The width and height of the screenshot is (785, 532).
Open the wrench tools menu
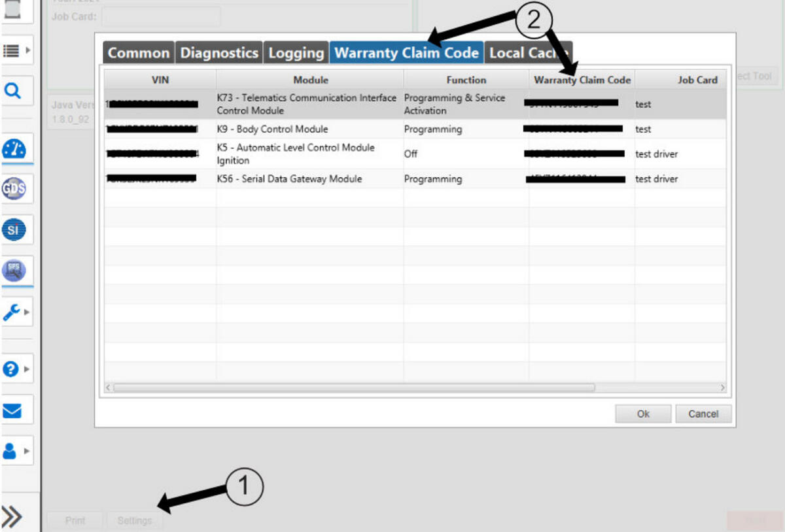tap(14, 313)
